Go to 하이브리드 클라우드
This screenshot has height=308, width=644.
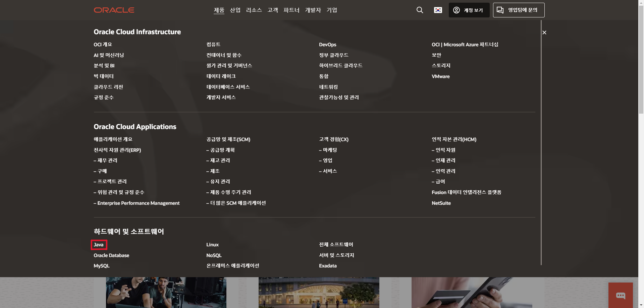tap(341, 66)
